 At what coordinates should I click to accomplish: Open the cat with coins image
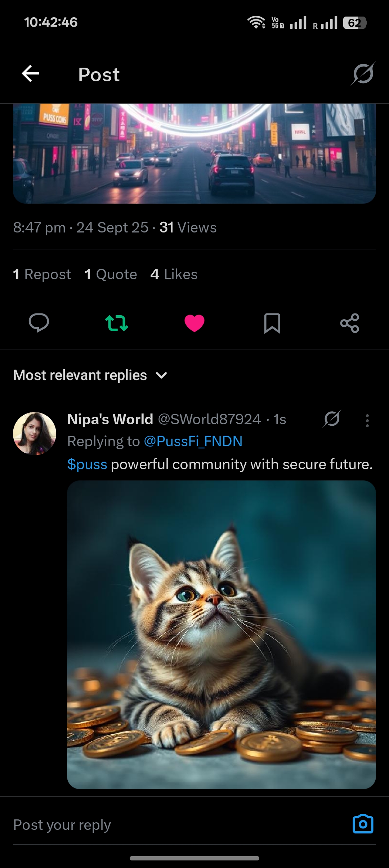click(x=221, y=634)
